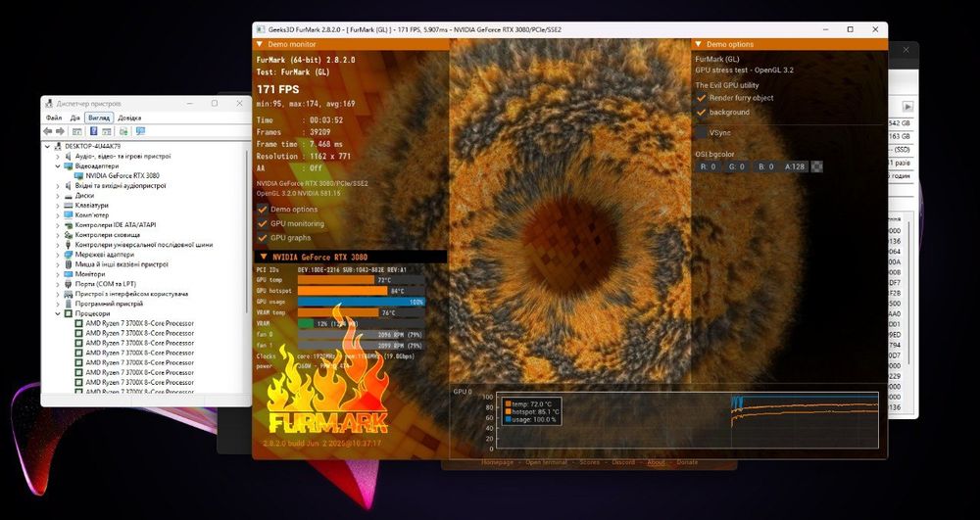Expand the Диски tree node
The width and height of the screenshot is (980, 520).
click(58, 196)
